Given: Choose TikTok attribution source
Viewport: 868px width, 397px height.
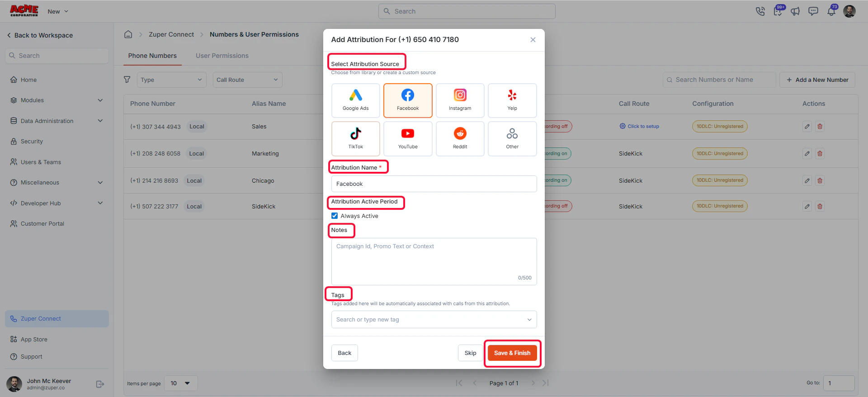Looking at the screenshot, I should [356, 139].
